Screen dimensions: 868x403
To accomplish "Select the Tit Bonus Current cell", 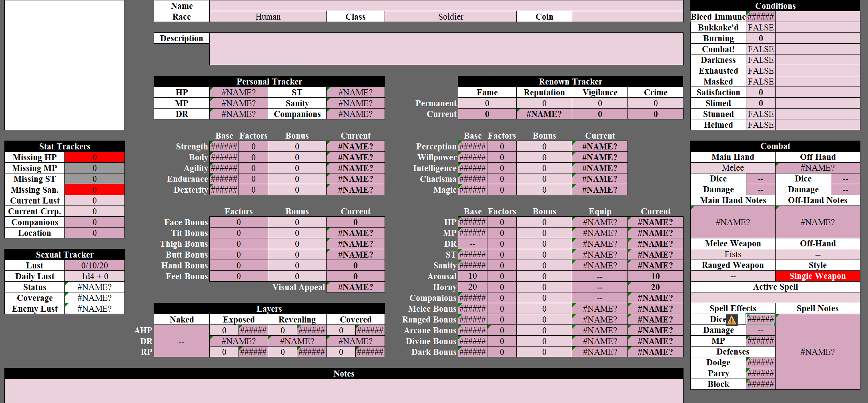I will pyautogui.click(x=355, y=233).
